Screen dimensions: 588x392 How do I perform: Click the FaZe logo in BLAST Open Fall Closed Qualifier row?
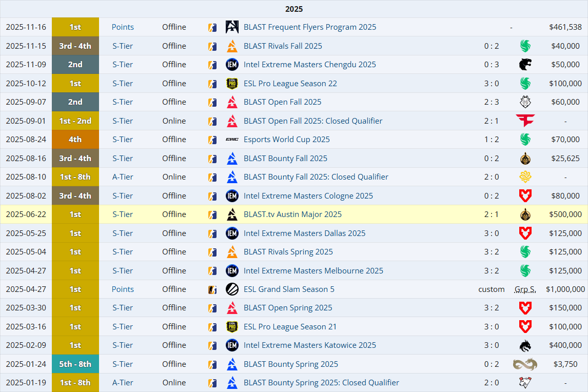tap(525, 121)
